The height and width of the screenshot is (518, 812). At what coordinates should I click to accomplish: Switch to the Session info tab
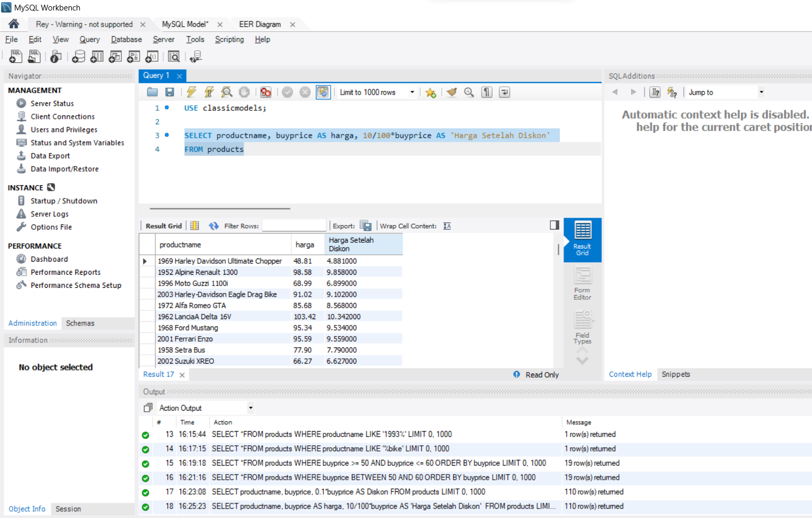pos(68,509)
